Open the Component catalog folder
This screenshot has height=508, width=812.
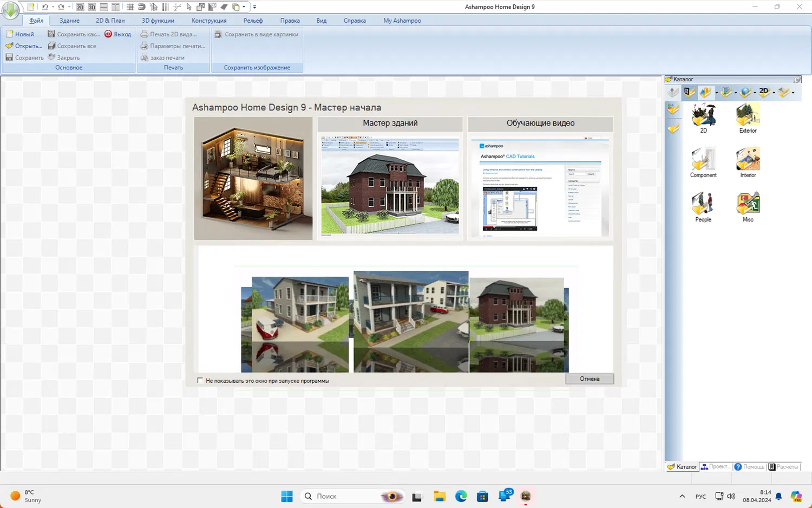coord(703,162)
